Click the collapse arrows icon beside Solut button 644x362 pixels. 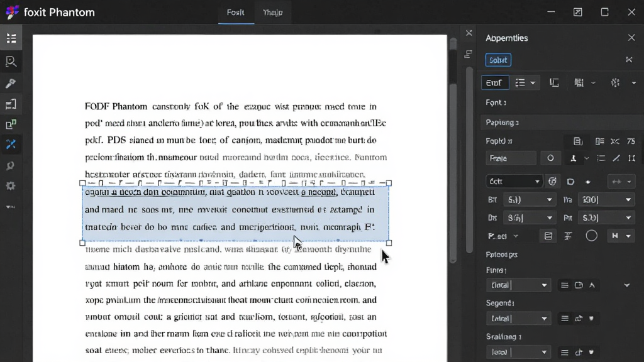point(629,60)
